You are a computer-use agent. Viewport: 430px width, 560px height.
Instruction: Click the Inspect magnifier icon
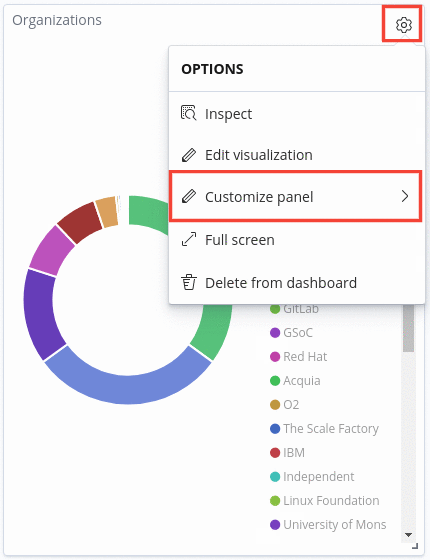(x=189, y=113)
